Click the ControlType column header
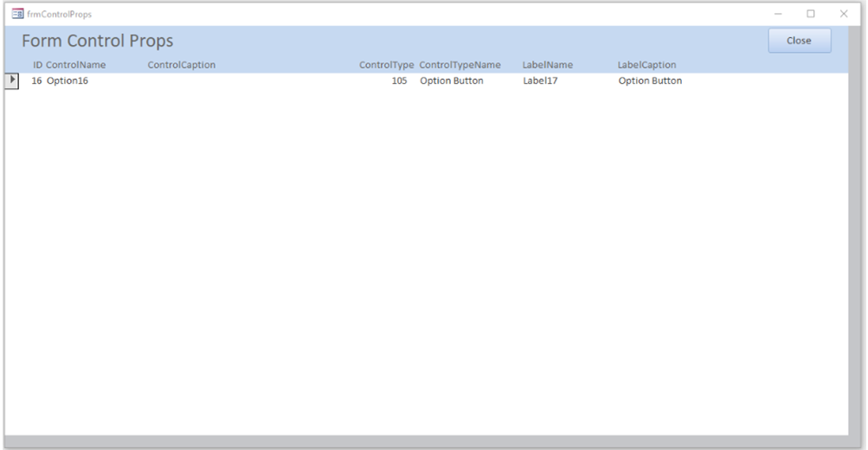Image resolution: width=868 pixels, height=450 pixels. [386, 65]
